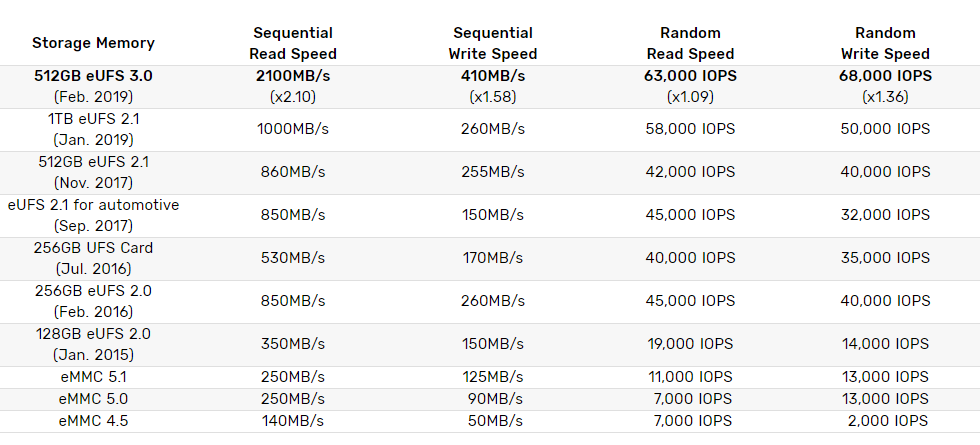Select the 256GB eUFS 2.0 row label

click(x=93, y=291)
